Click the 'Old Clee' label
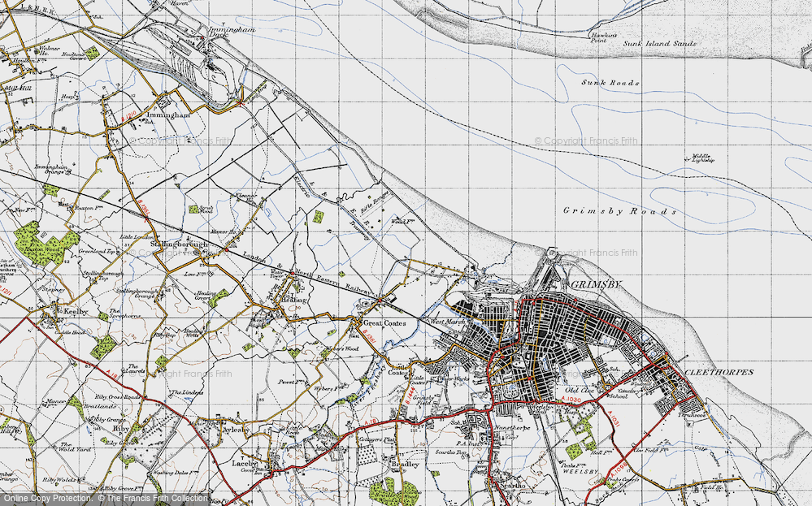 578,390
